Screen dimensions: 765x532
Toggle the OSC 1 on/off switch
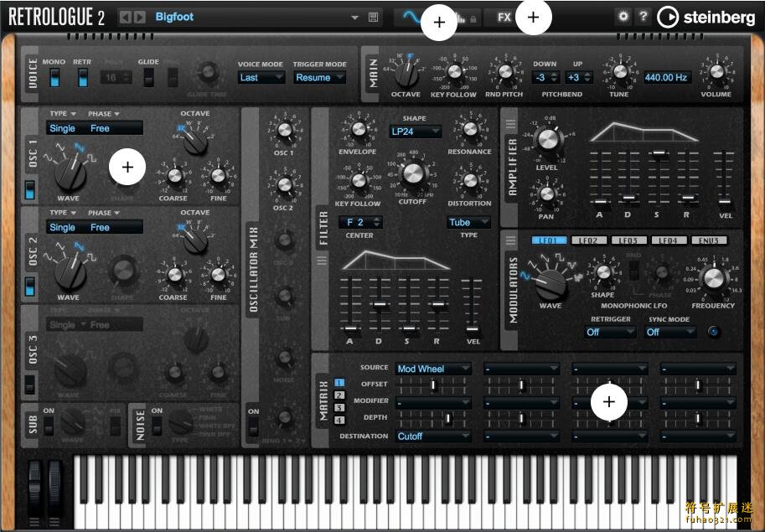tap(30, 190)
